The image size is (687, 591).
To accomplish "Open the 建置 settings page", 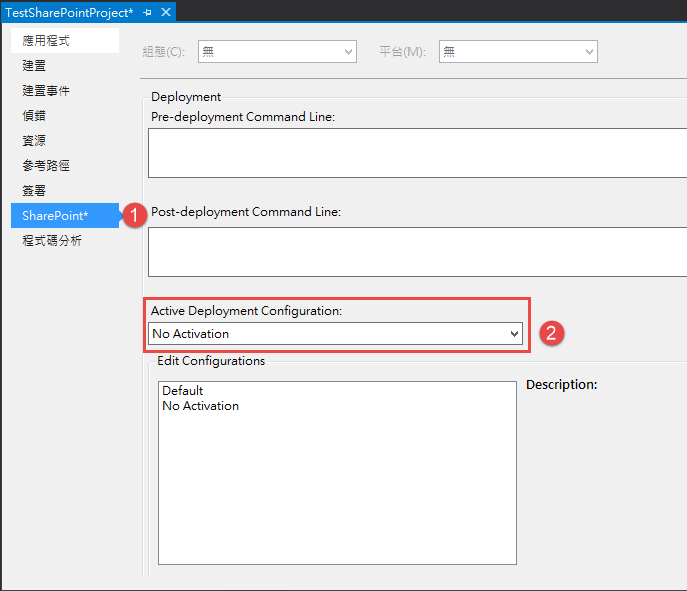I will tap(65, 66).
